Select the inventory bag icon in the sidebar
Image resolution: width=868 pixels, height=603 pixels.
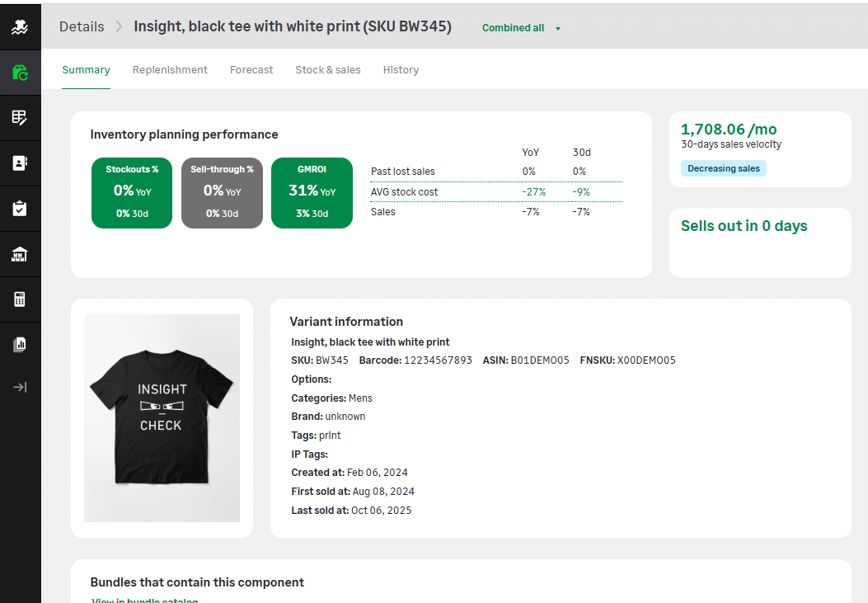[20, 71]
